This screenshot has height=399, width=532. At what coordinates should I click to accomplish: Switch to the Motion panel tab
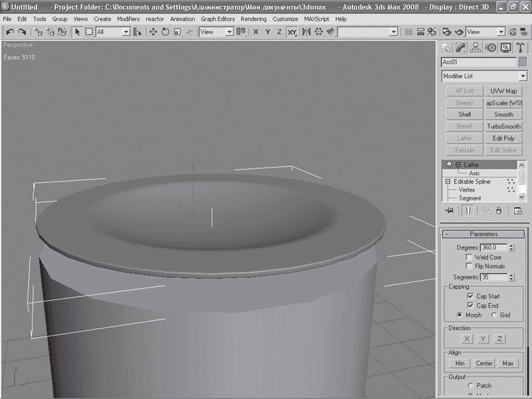pos(491,48)
